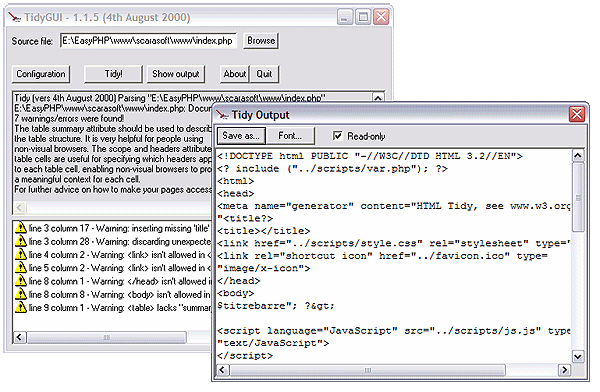Click the '$titrebarre"; ?&gt;' output line

pyautogui.click(x=276, y=305)
